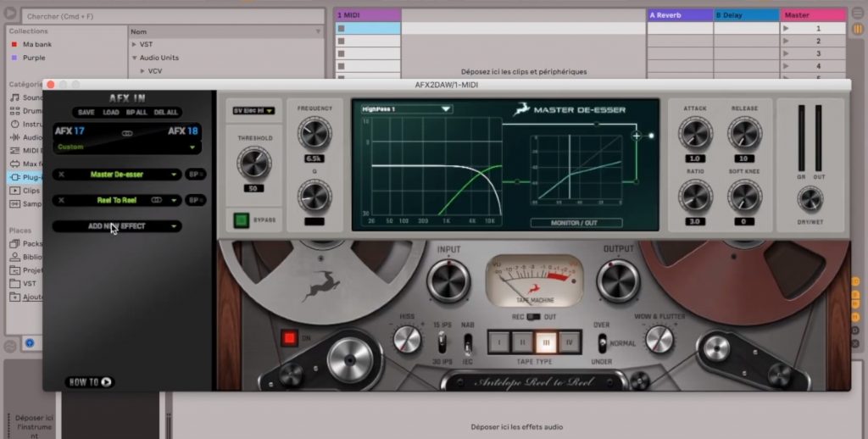Click the De-Esser THRESHOLD knob
Viewport: 868px width, 439px height.
pyautogui.click(x=254, y=164)
